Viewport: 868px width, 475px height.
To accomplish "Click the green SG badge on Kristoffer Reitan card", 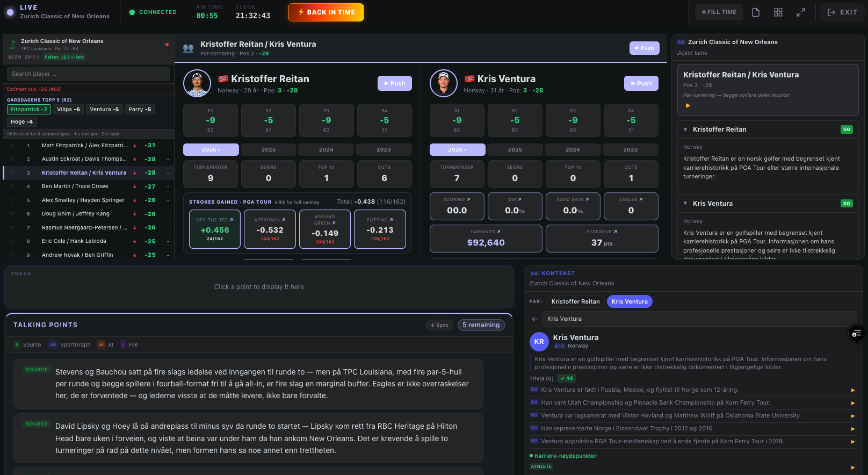I will click(847, 129).
